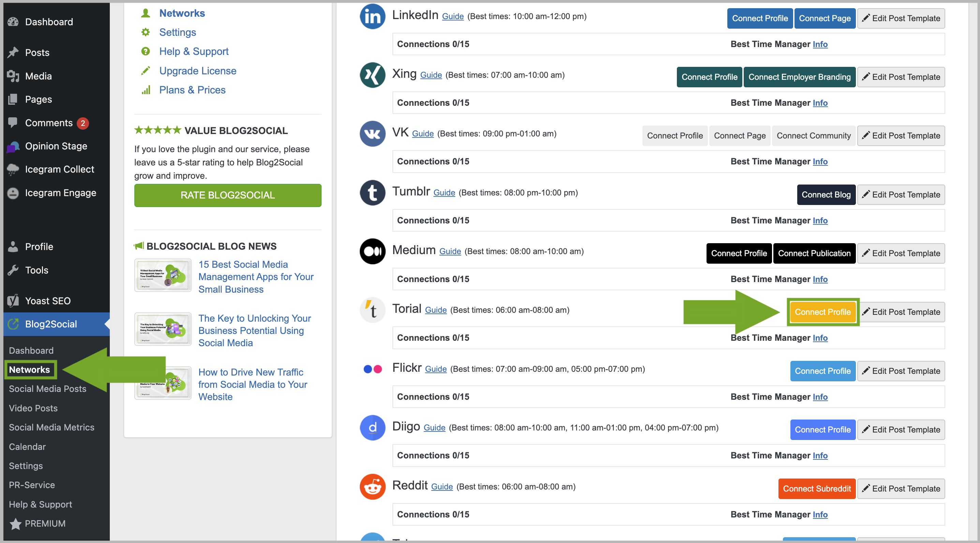Open the Social Media Metrics menu entry
980x543 pixels.
point(52,427)
